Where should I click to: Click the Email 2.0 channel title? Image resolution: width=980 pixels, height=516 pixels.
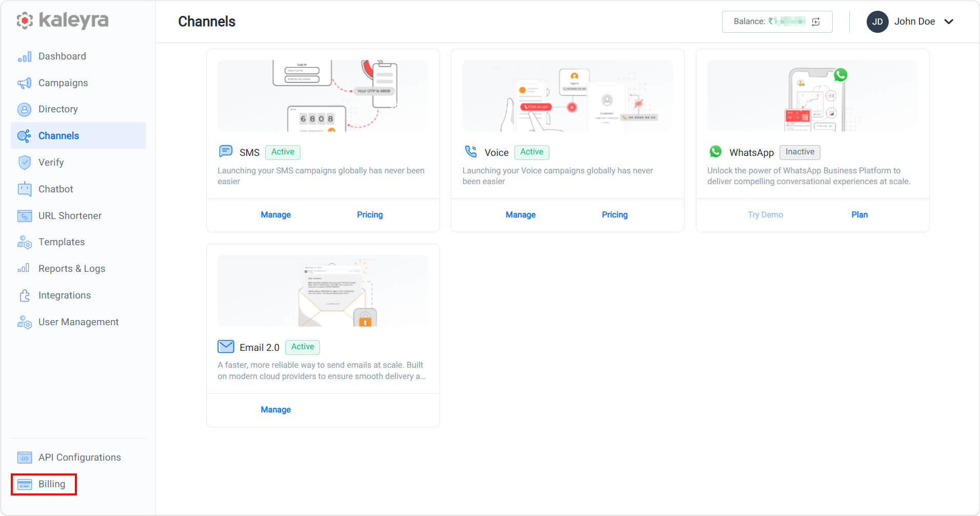coord(259,348)
